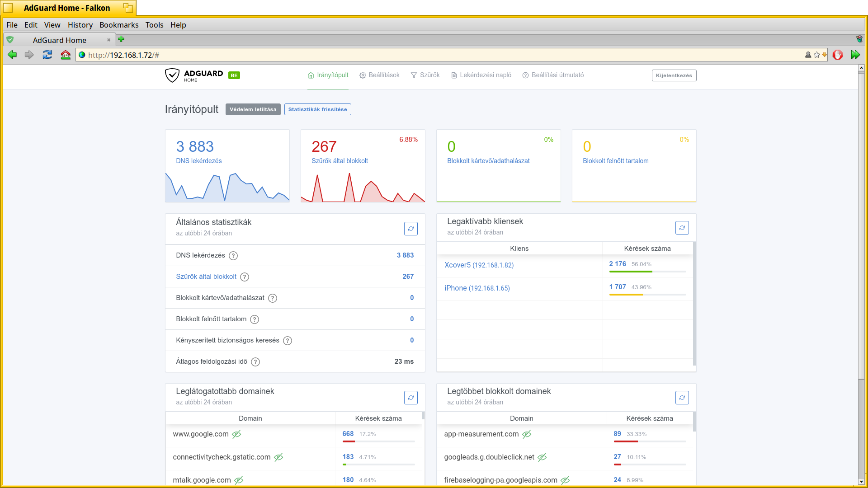Open the Beállítások navigation tab
Screen dimensions: 868x488
pyautogui.click(x=379, y=75)
